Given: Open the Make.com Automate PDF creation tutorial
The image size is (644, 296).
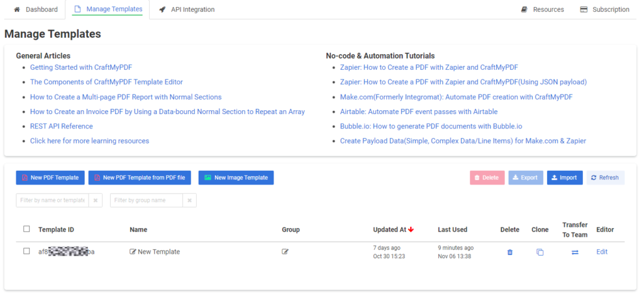Looking at the screenshot, I should 457,97.
